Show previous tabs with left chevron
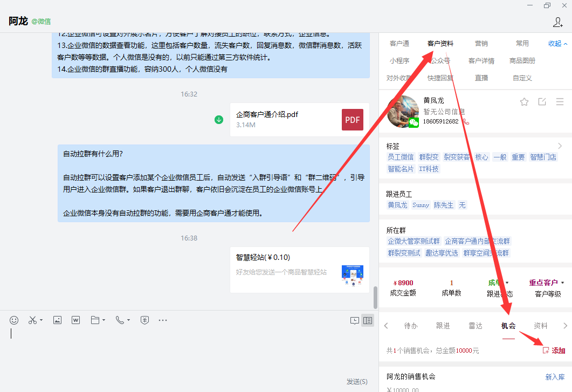 [x=386, y=326]
